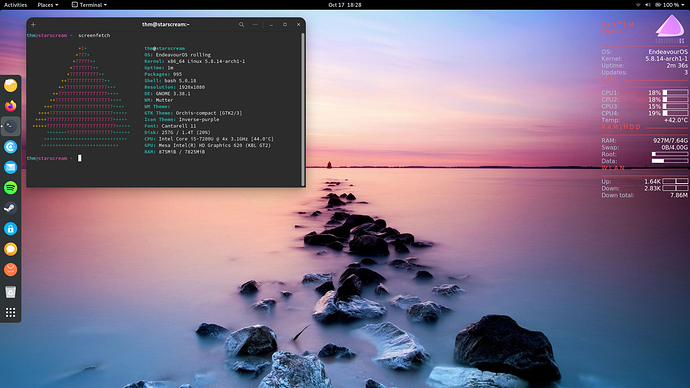
Task: Click the volume icon in top bar
Action: pos(648,5)
